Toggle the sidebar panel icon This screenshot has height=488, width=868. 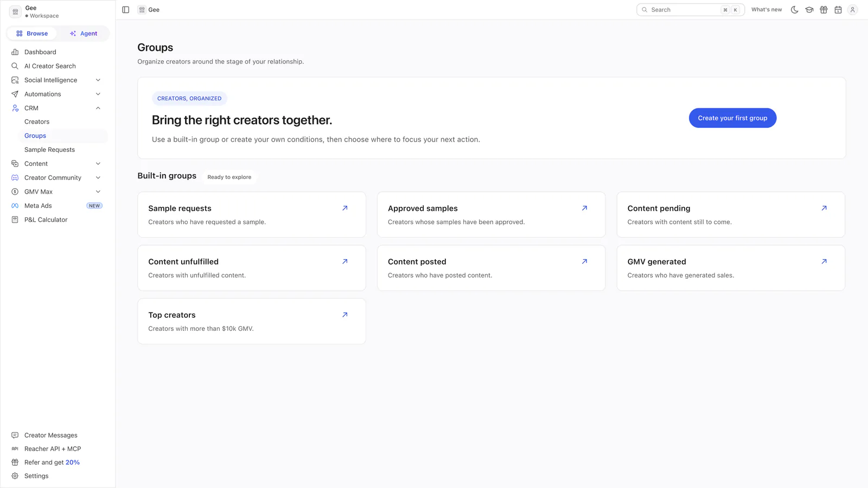(x=126, y=10)
